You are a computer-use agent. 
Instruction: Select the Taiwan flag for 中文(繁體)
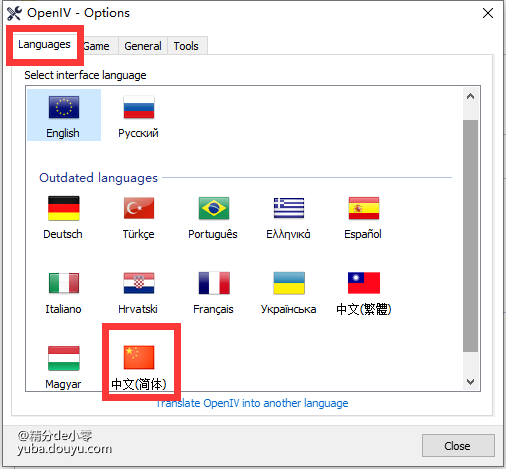(x=364, y=283)
